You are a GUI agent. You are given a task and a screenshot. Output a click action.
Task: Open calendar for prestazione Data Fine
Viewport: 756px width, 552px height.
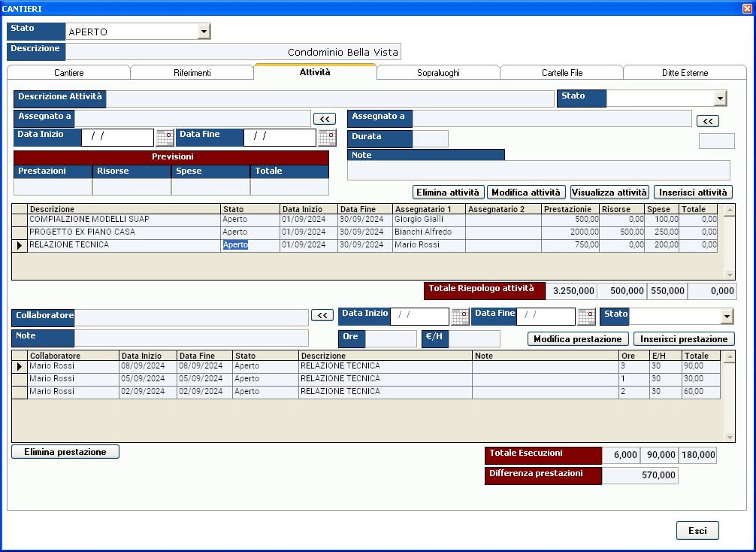coord(586,317)
